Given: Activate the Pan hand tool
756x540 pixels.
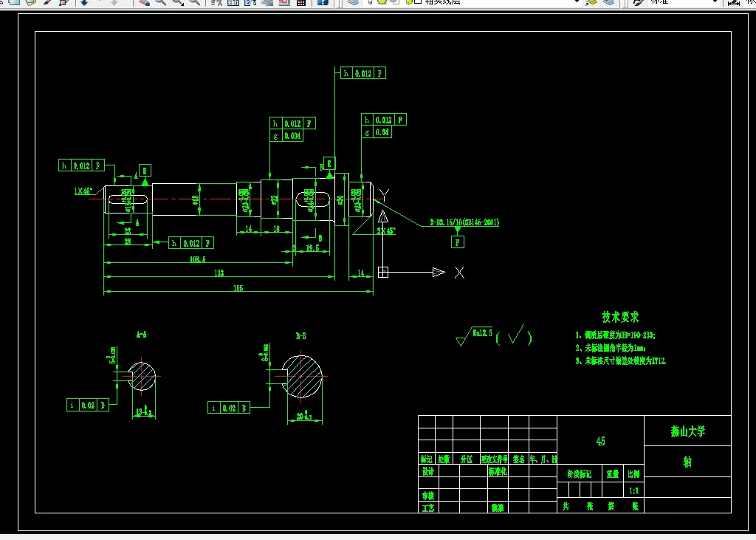Looking at the screenshot, I should (x=144, y=2).
